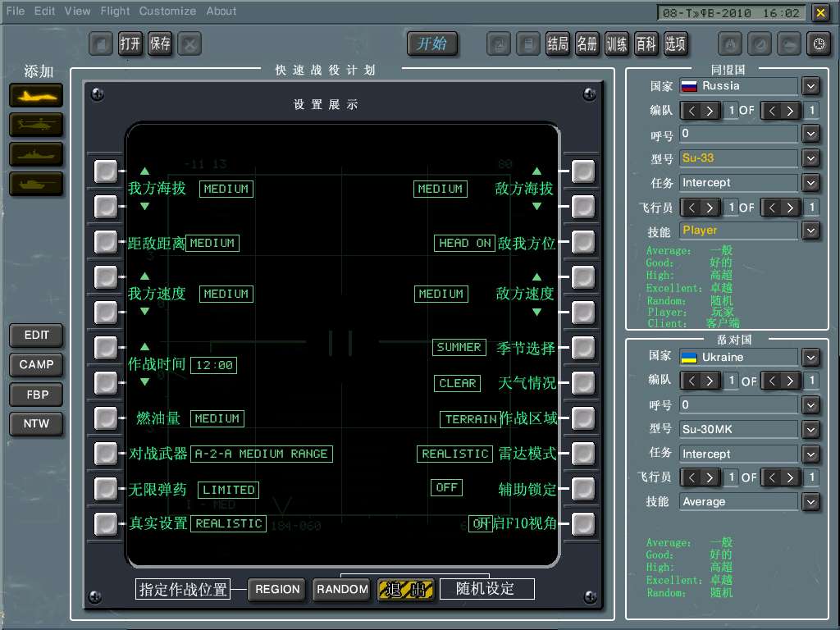This screenshot has width=840, height=630.
Task: Click the greyed icon left of the clock
Action: pos(789,44)
